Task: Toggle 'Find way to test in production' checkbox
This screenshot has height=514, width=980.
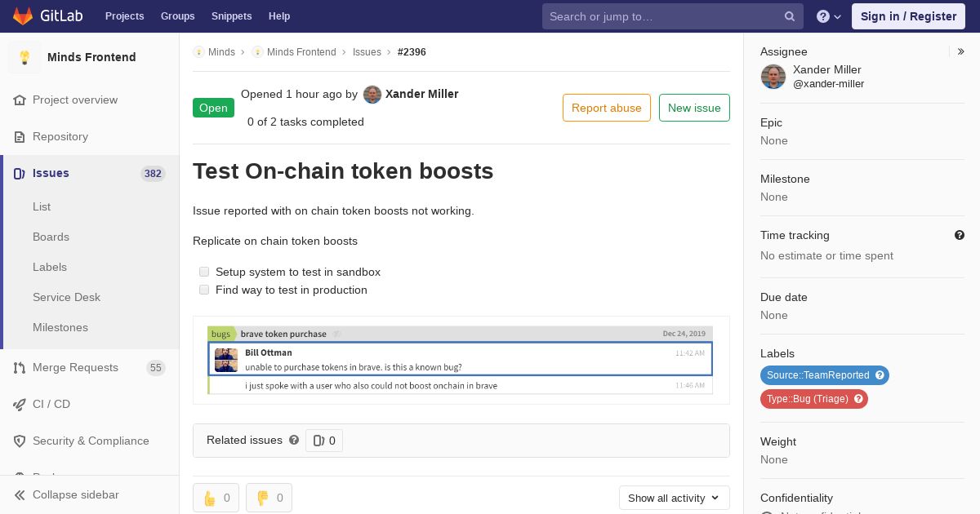Action: coord(204,290)
